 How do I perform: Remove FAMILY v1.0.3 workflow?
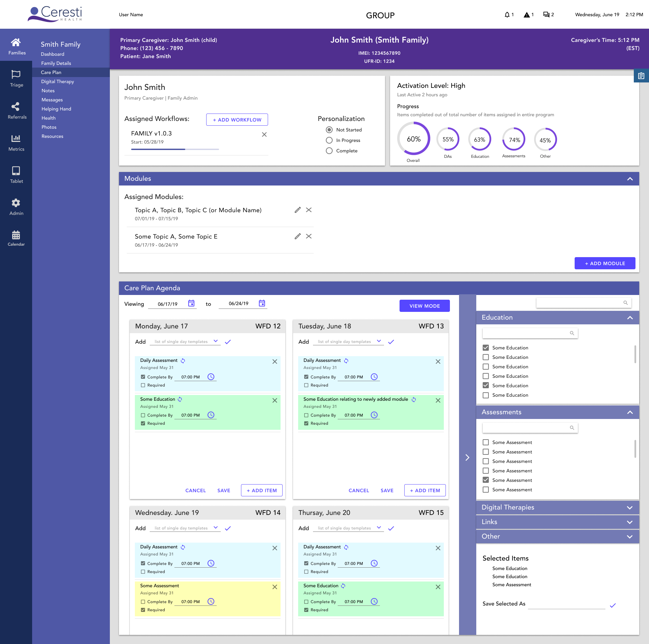click(x=264, y=134)
